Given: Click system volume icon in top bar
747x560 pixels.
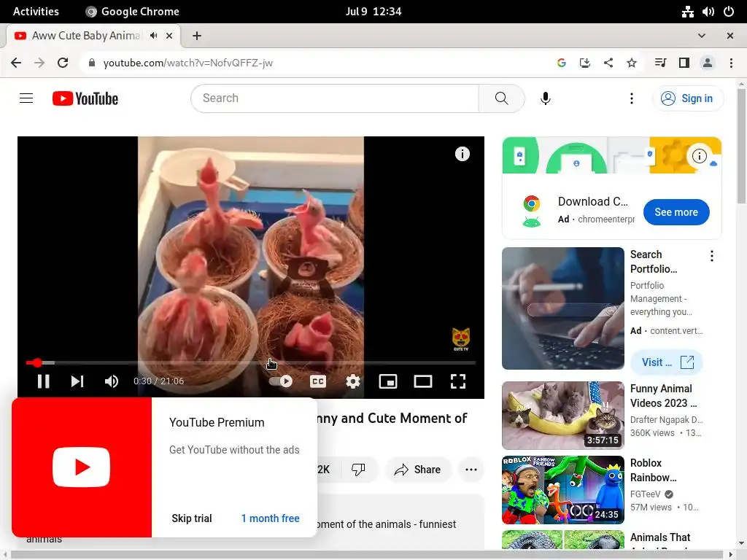Looking at the screenshot, I should point(708,12).
